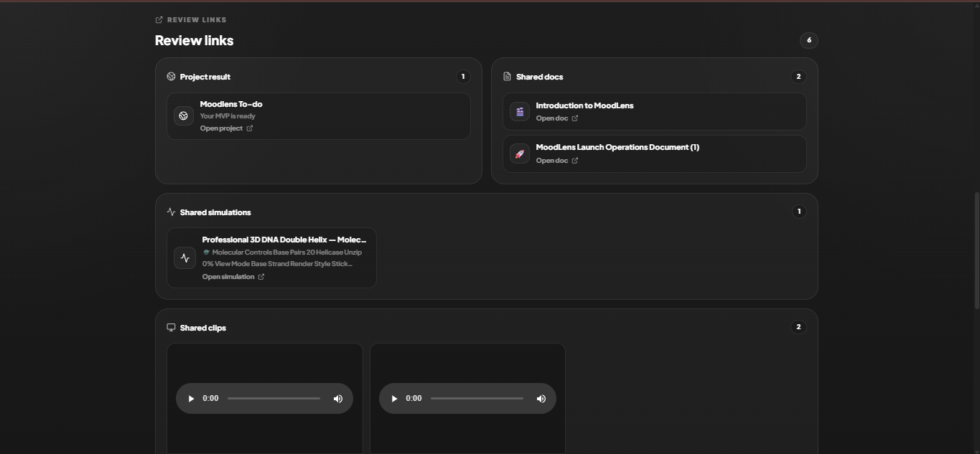This screenshot has width=980, height=454.
Task: Play the second shared clip
Action: (x=394, y=398)
